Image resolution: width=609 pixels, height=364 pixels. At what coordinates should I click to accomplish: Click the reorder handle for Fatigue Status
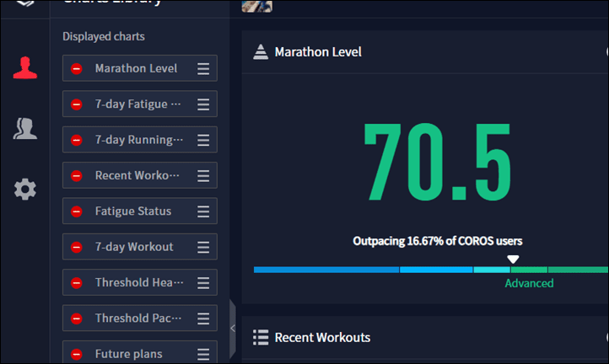point(203,211)
